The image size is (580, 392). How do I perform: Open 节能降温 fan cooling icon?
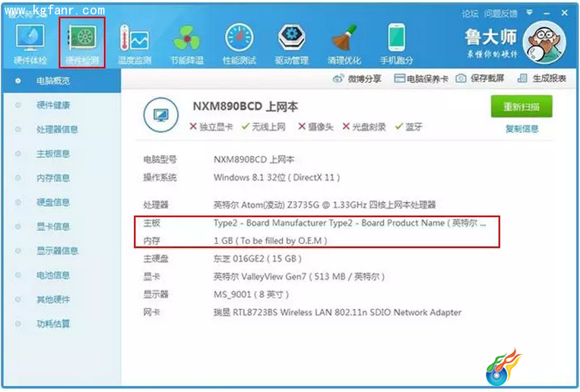click(x=187, y=43)
